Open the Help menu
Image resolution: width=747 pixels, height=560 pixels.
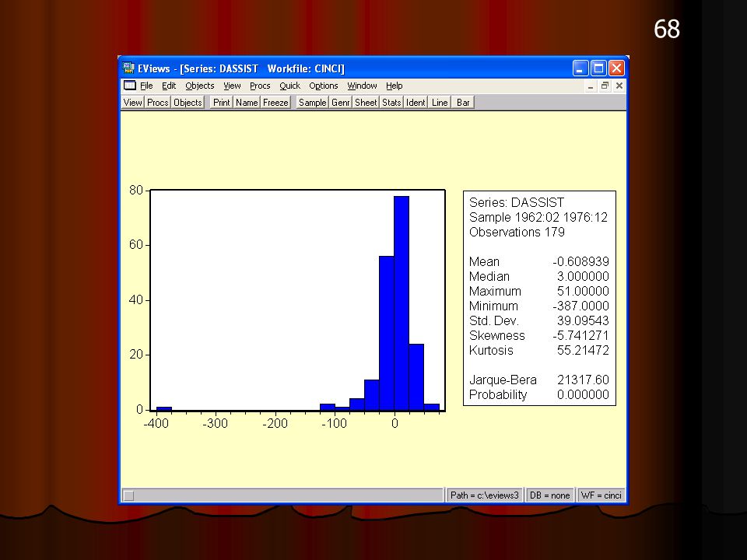coord(395,86)
